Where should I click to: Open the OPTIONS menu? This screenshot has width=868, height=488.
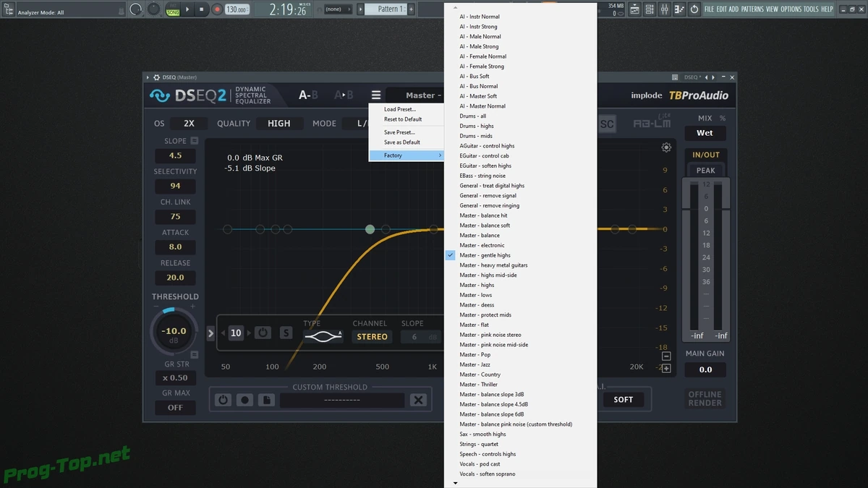coord(791,9)
